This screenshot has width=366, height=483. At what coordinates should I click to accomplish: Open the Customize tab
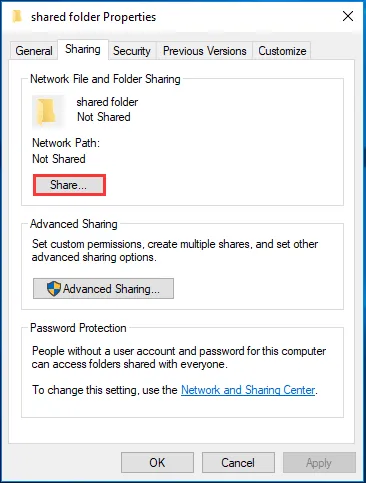point(282,51)
